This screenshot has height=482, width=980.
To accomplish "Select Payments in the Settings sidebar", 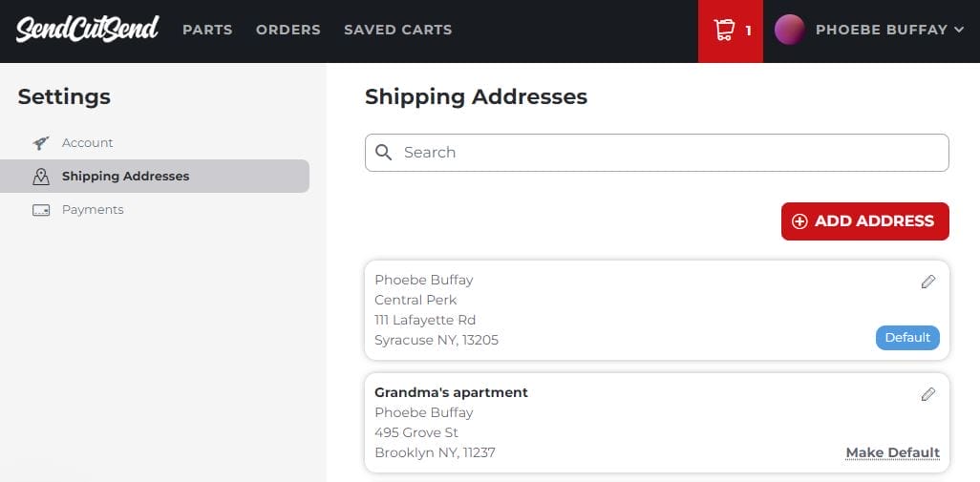I will (x=93, y=210).
